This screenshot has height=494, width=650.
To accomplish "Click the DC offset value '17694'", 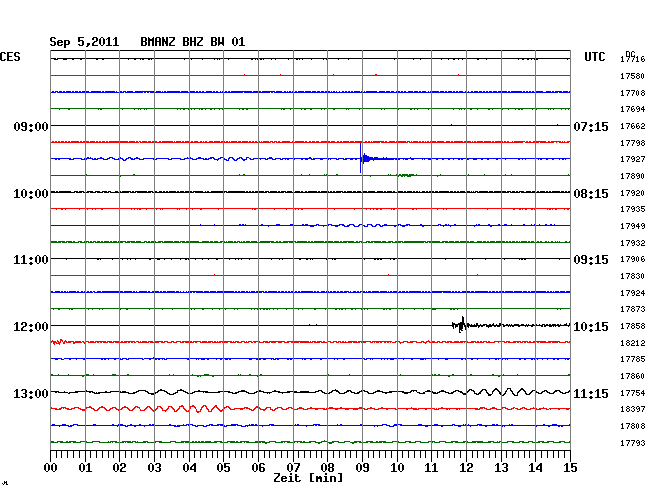I will tap(633, 109).
